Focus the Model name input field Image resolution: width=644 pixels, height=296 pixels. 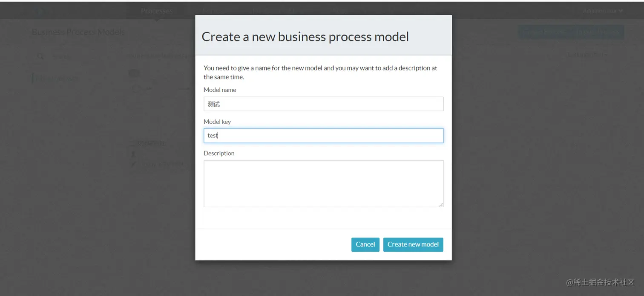[x=323, y=104]
